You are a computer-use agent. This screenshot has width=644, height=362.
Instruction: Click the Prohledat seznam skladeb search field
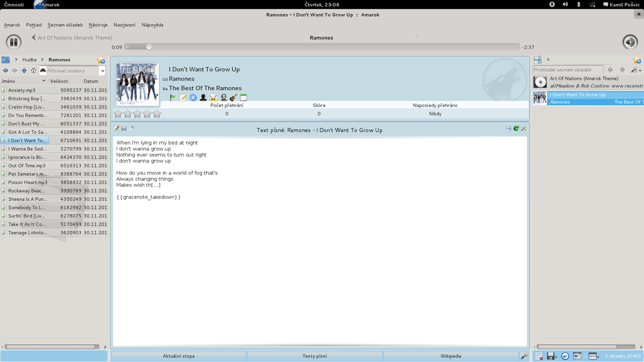tap(568, 70)
